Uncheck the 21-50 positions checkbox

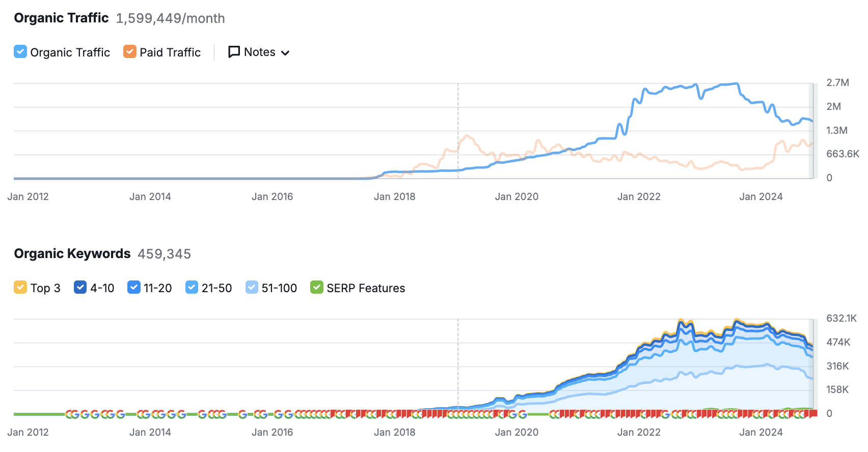192,288
